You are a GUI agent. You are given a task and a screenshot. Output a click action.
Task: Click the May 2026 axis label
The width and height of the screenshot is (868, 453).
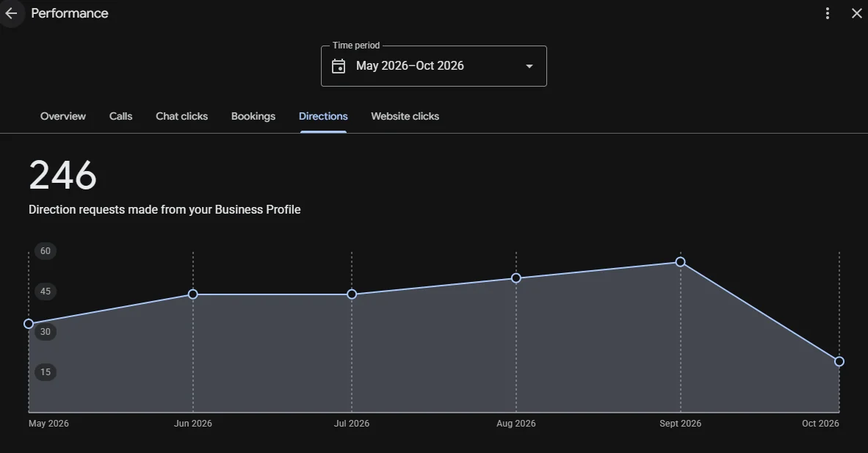click(x=48, y=424)
